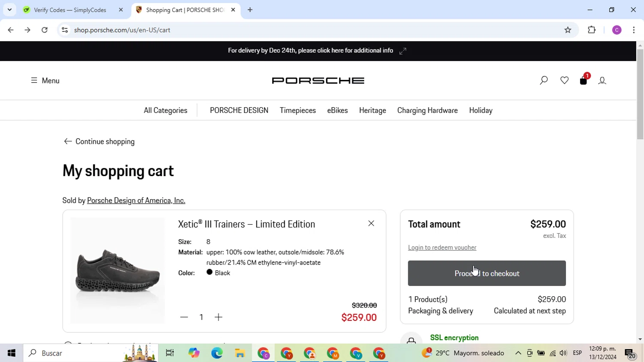
Task: Open the shopping bag cart icon
Action: tap(583, 80)
